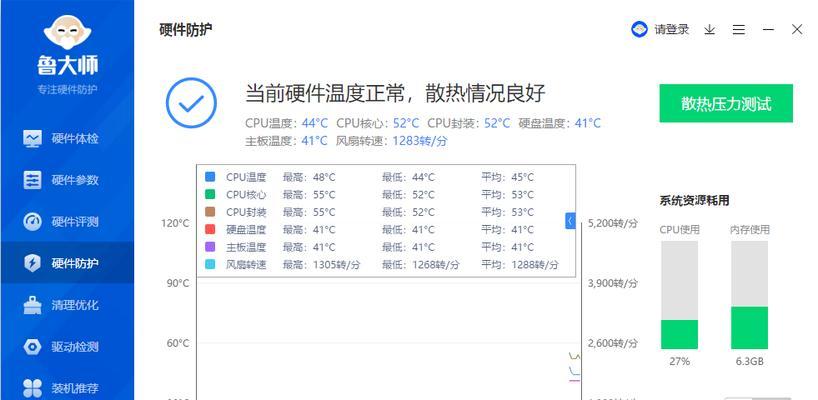Image resolution: width=818 pixels, height=400 pixels.
Task: Open 清理优化 broom icon in sidebar
Action: pyautogui.click(x=32, y=305)
